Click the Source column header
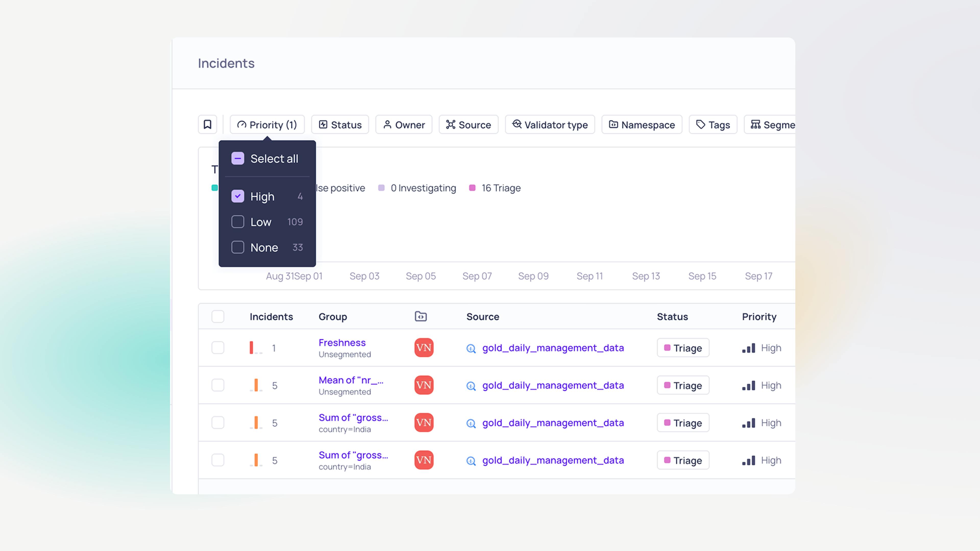 (483, 317)
